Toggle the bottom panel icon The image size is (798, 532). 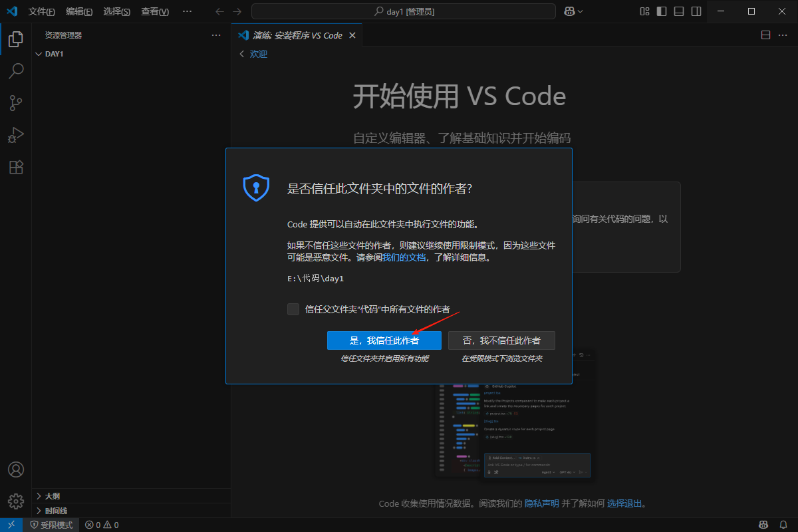click(x=679, y=11)
